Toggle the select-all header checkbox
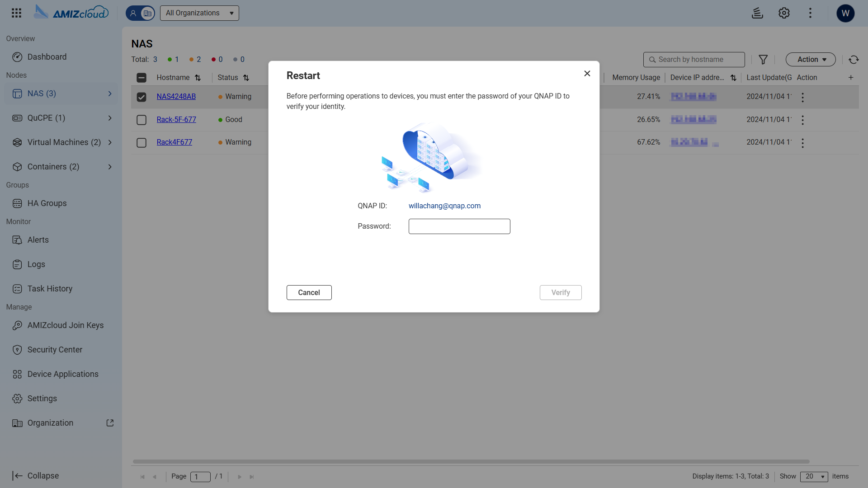The height and width of the screenshot is (488, 868). coord(142,78)
